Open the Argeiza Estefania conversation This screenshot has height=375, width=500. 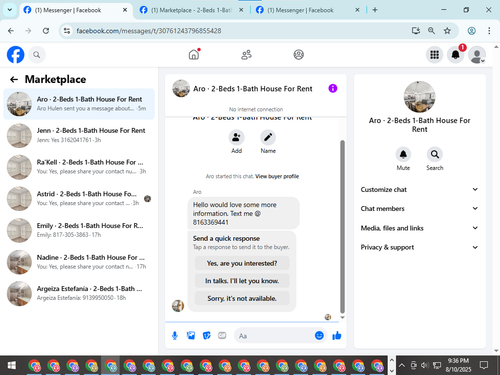(x=79, y=294)
